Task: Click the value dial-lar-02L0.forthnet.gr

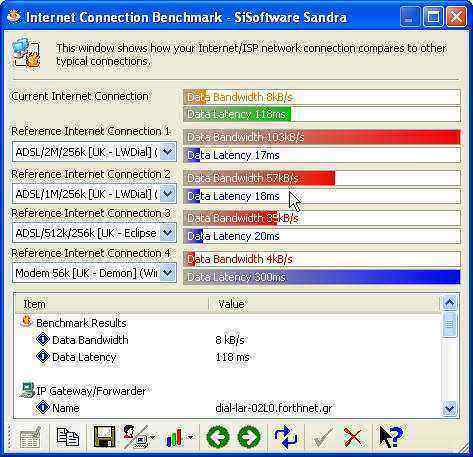Action: coord(274,408)
